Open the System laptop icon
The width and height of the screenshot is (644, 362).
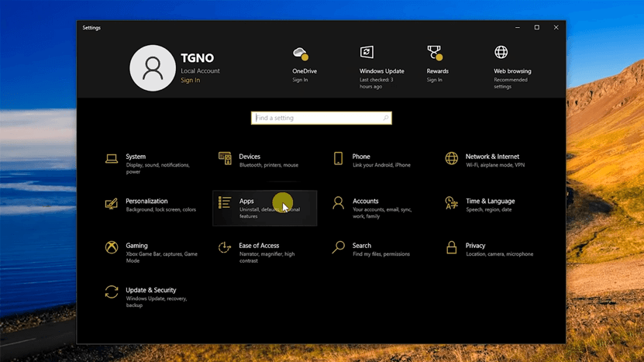(x=112, y=159)
